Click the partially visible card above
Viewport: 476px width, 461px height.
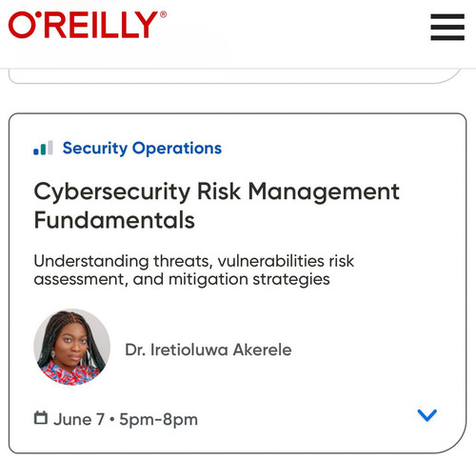click(235, 76)
